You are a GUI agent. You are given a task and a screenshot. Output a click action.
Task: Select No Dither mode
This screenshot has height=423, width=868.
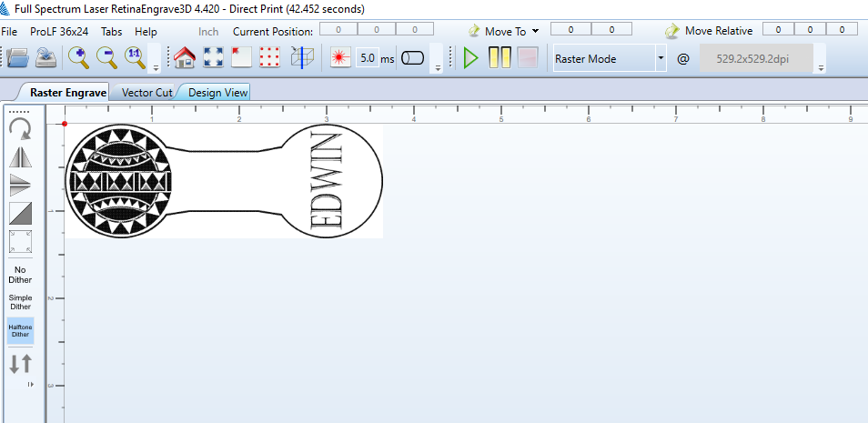click(x=21, y=275)
